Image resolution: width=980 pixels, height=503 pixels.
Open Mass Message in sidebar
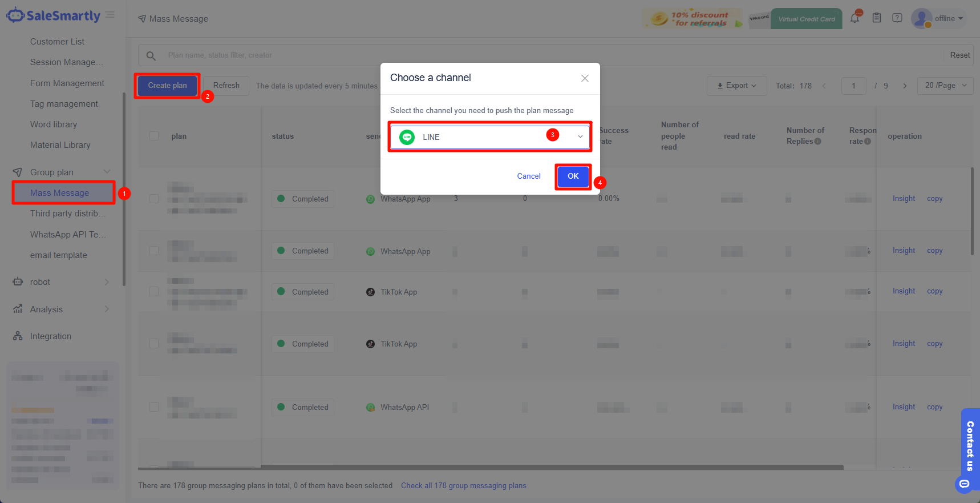[60, 193]
